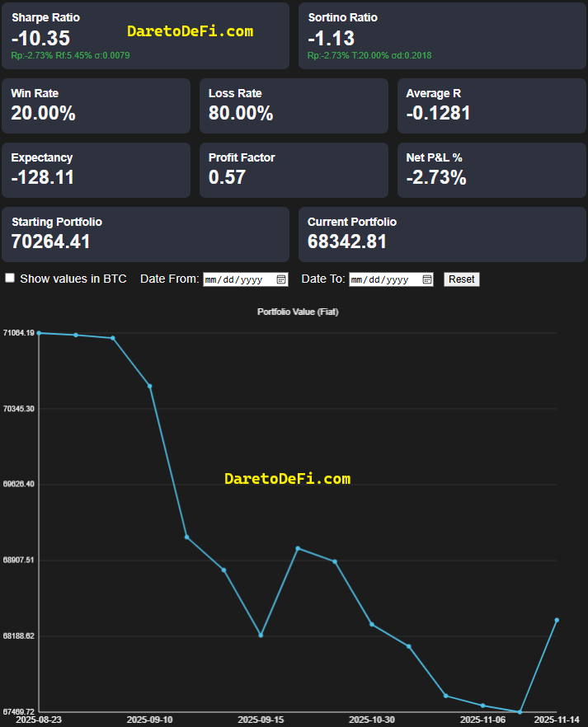Screen dimensions: 588x727
Task: Click the Sharpe Ratio stat card
Action: pos(145,35)
